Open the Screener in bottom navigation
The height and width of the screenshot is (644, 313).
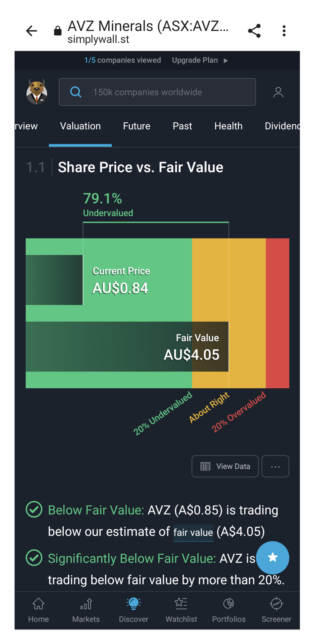point(276,610)
